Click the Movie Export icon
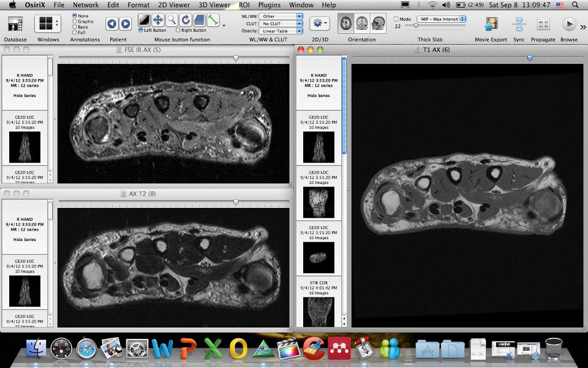Viewport: 588px width, 368px height. click(491, 22)
